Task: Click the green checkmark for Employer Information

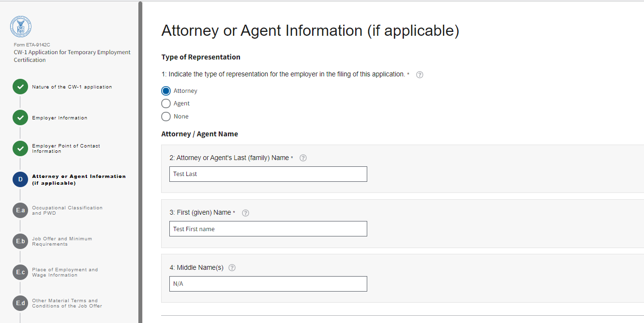Action: point(20,118)
